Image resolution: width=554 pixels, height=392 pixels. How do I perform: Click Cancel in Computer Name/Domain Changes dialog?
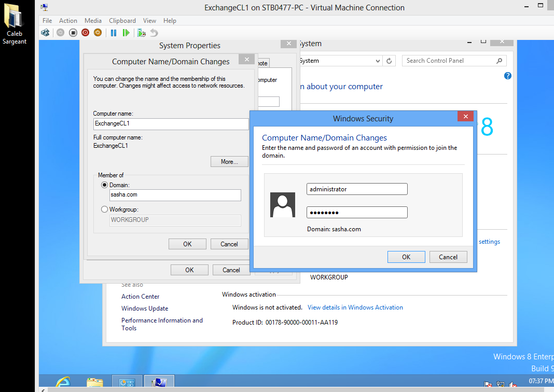[x=229, y=244]
